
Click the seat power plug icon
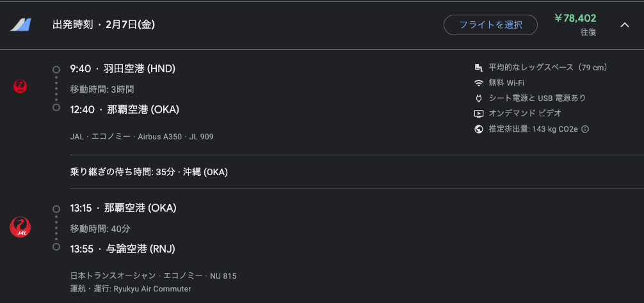478,98
